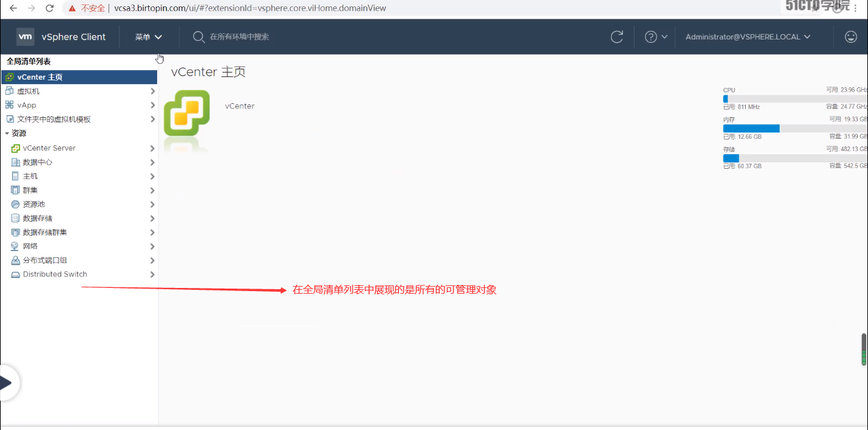Image resolution: width=868 pixels, height=430 pixels.
Task: Click the 存储 storage usage bar
Action: (795, 158)
